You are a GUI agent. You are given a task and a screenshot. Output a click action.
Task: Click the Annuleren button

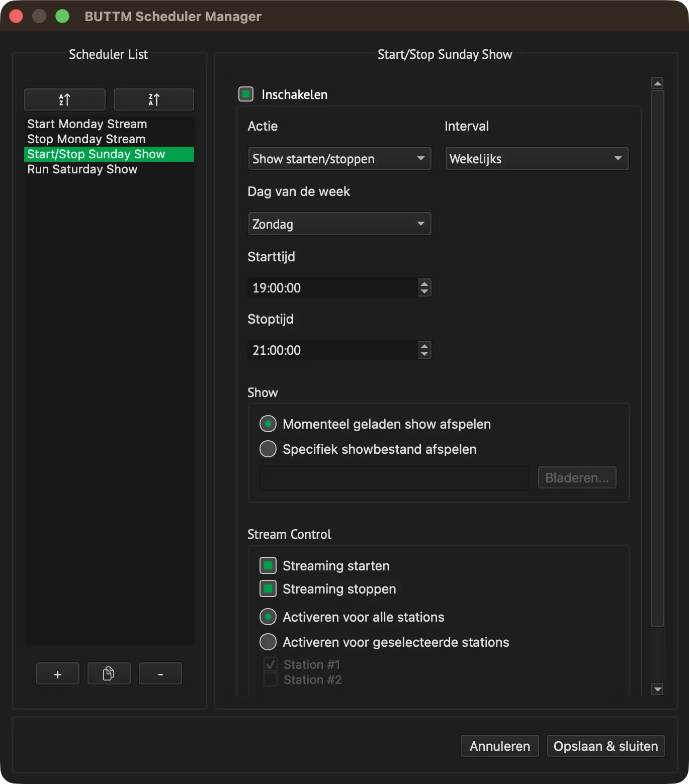tap(500, 746)
